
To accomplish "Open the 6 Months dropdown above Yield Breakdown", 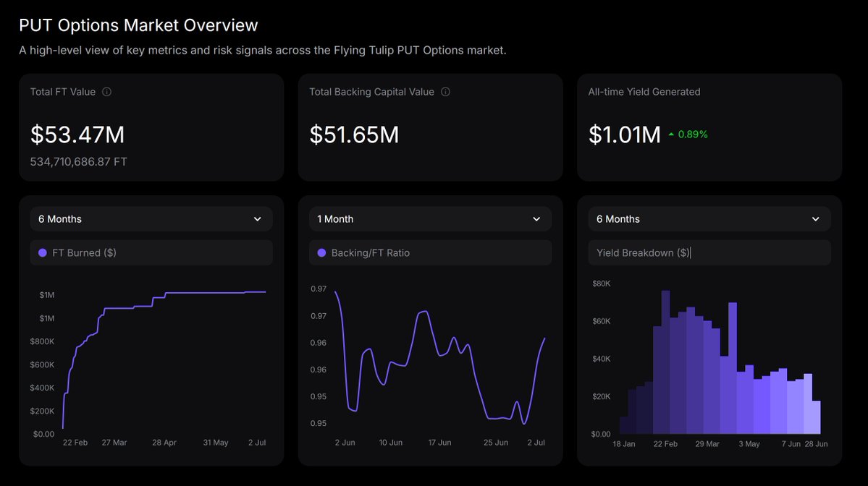I will coord(709,219).
